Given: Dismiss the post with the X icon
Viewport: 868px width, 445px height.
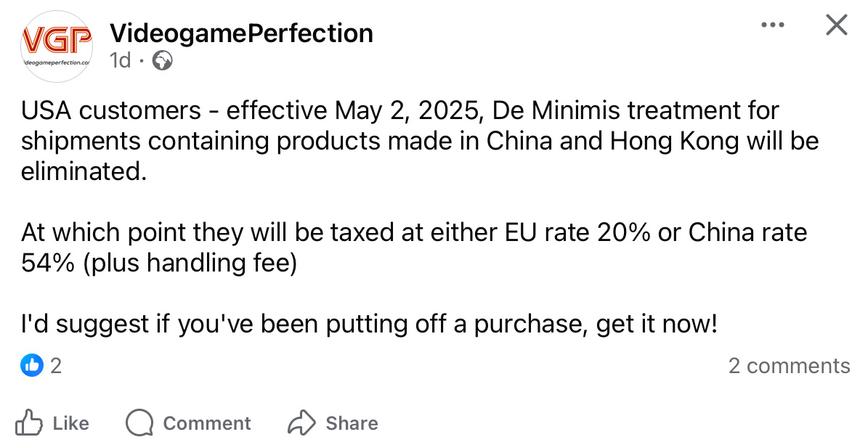Looking at the screenshot, I should [x=837, y=25].
